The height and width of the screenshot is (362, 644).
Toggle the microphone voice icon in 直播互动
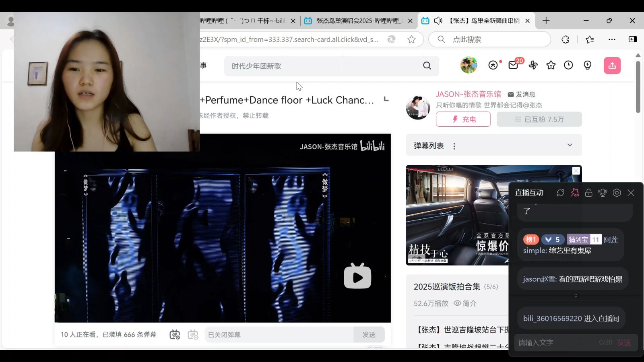point(603,193)
